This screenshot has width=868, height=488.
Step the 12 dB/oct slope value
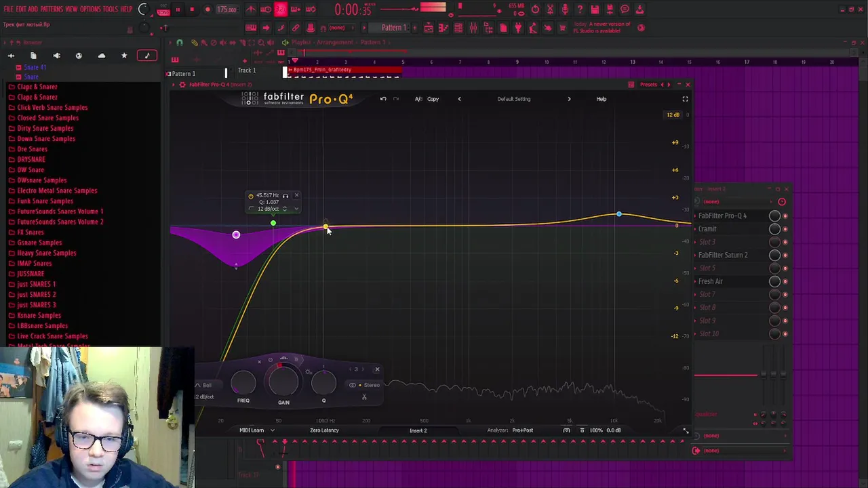click(285, 209)
